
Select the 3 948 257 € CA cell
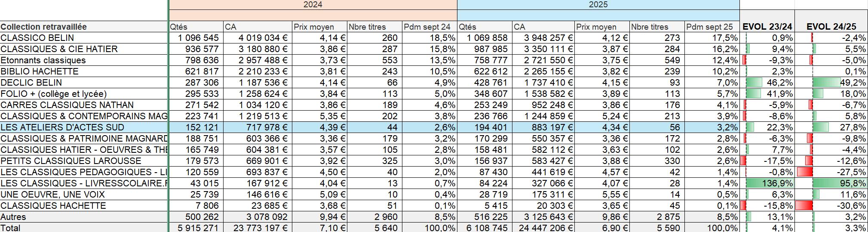coord(543,38)
